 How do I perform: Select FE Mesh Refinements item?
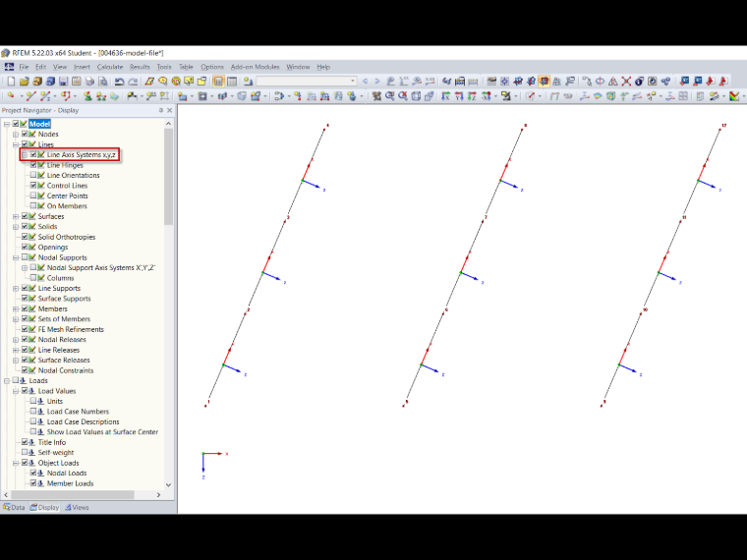71,329
